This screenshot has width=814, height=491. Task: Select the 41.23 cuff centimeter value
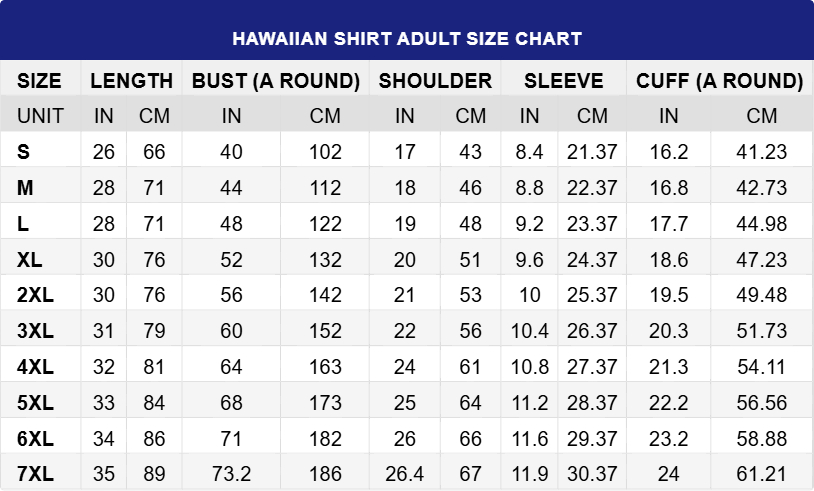point(762,152)
